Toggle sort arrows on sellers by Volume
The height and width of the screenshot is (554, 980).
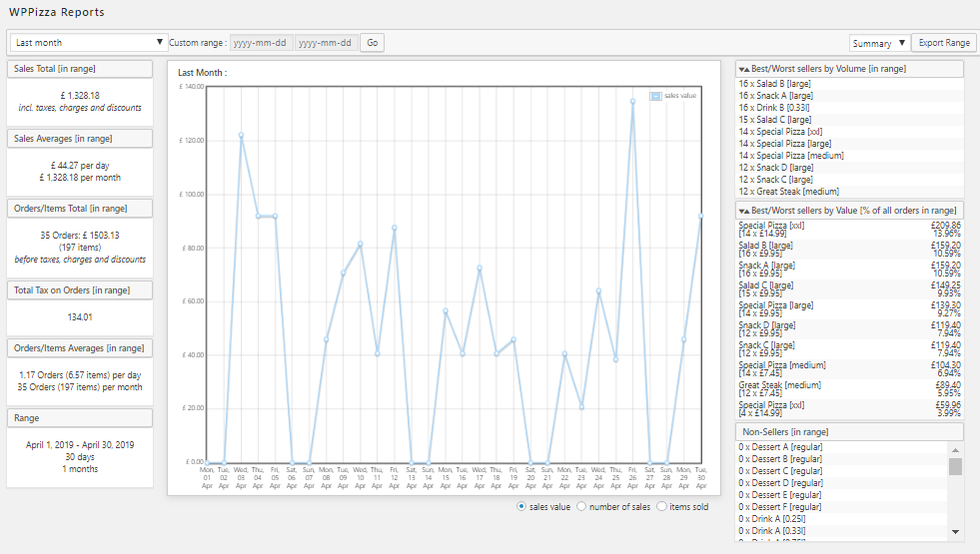pyautogui.click(x=744, y=69)
